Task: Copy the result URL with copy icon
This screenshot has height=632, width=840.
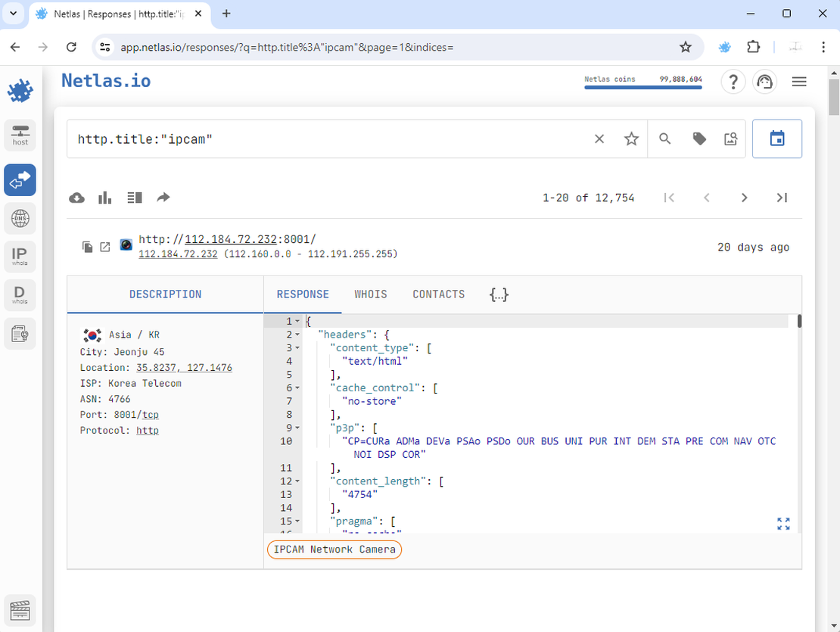Action: [x=88, y=247]
